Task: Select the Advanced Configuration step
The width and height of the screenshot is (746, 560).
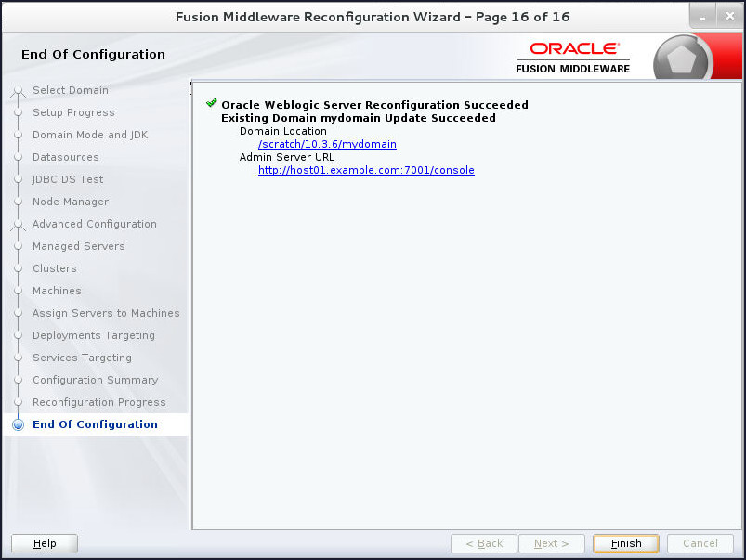Action: click(x=94, y=224)
